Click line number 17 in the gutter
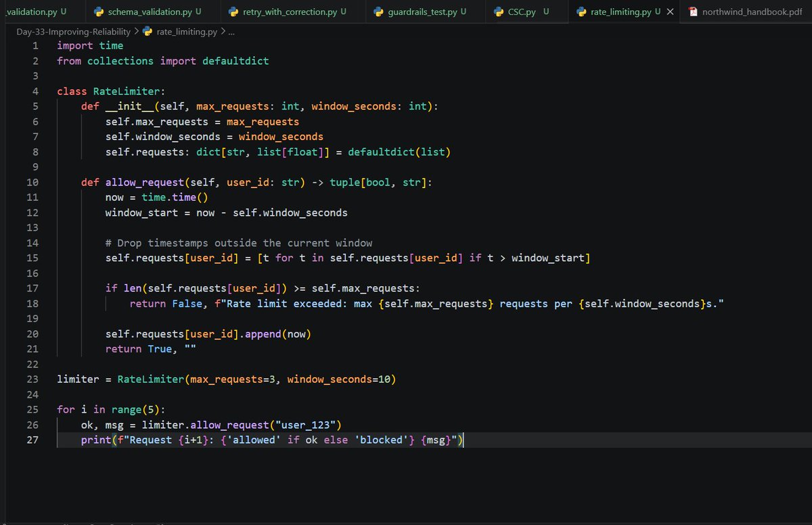Screen dimensions: 812x525 click(32, 288)
